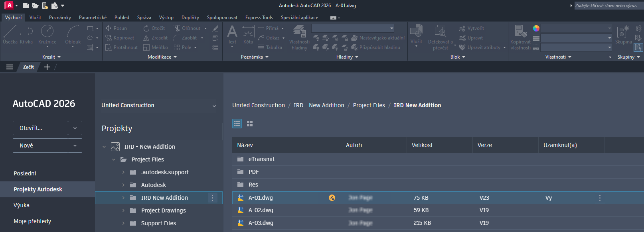This screenshot has height=232, width=644.
Task: Open Moje přehledy section
Action: 32,221
